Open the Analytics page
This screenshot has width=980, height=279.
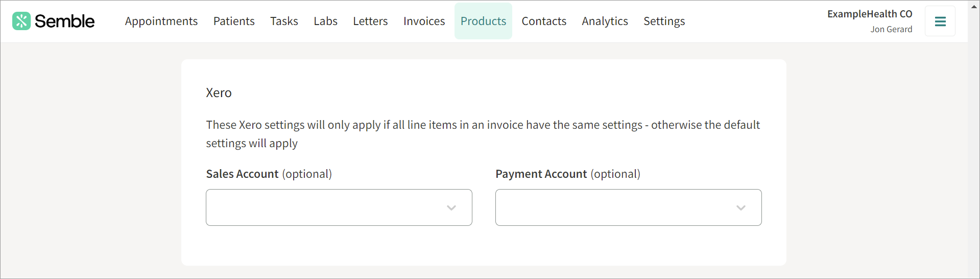pyautogui.click(x=605, y=21)
